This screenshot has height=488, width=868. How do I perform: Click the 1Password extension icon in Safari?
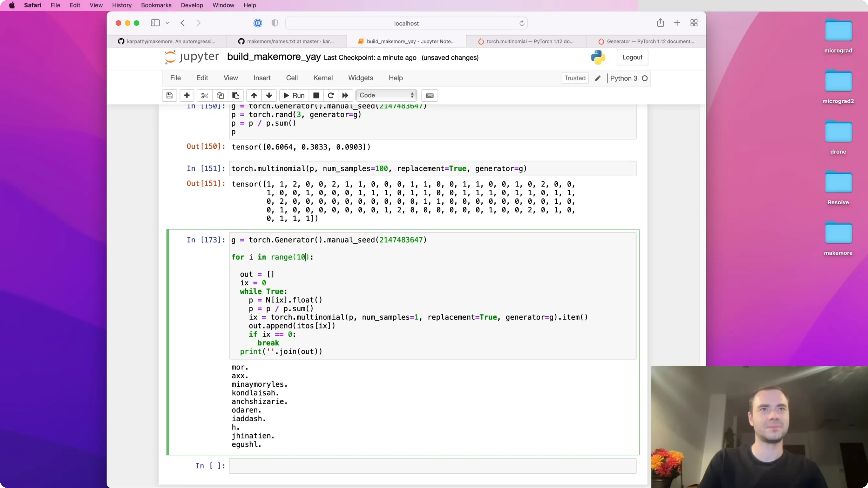click(x=258, y=23)
